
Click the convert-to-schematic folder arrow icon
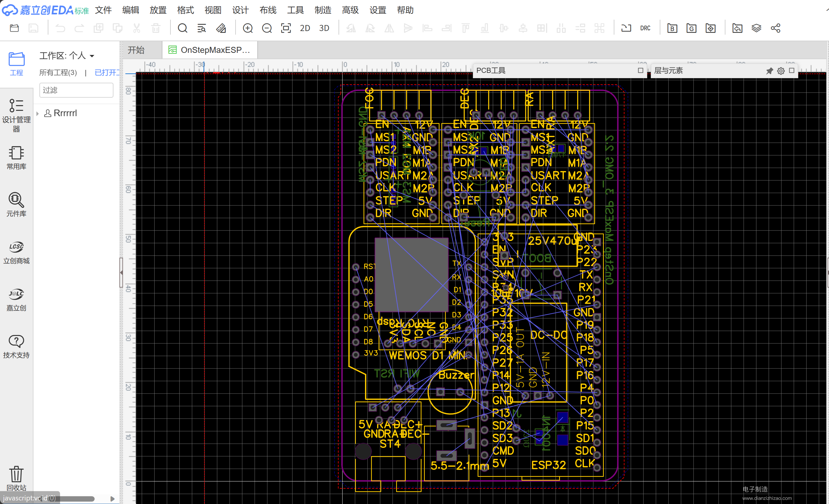coord(737,28)
